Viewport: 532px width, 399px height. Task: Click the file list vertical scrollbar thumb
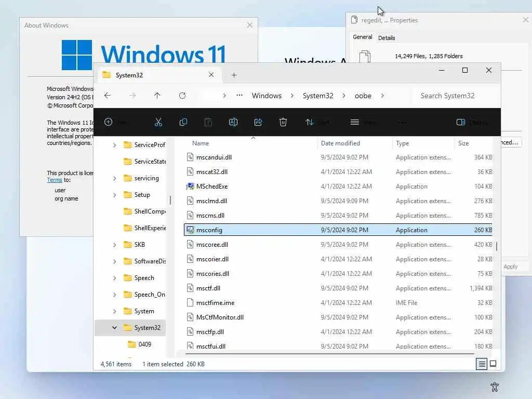click(x=496, y=246)
